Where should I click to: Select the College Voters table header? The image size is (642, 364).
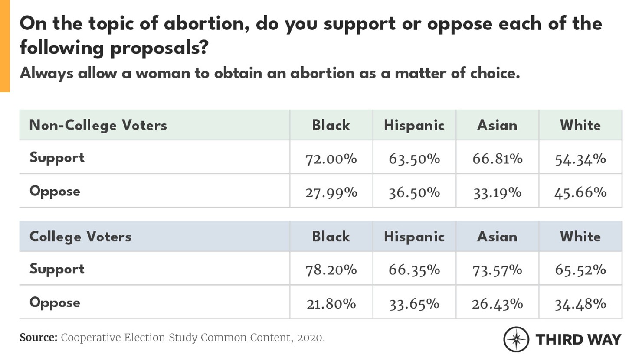(80, 237)
